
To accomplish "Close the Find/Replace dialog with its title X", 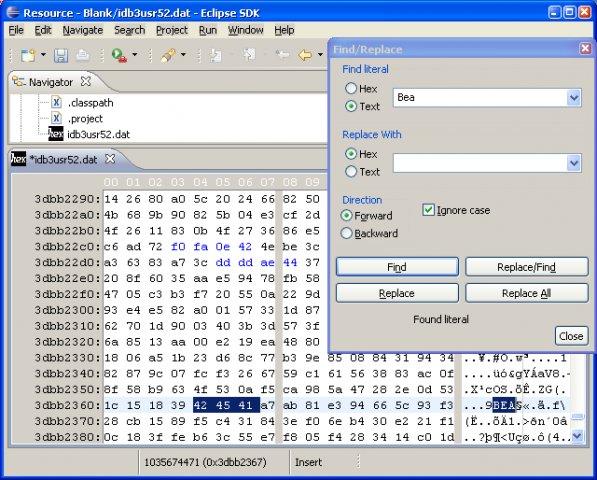I will [x=585, y=49].
